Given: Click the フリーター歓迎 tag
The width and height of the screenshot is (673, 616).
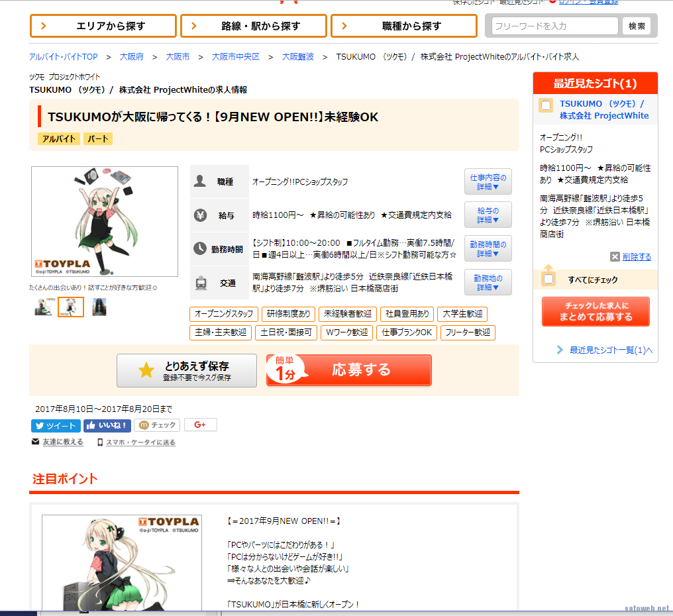Looking at the screenshot, I should click(x=468, y=333).
